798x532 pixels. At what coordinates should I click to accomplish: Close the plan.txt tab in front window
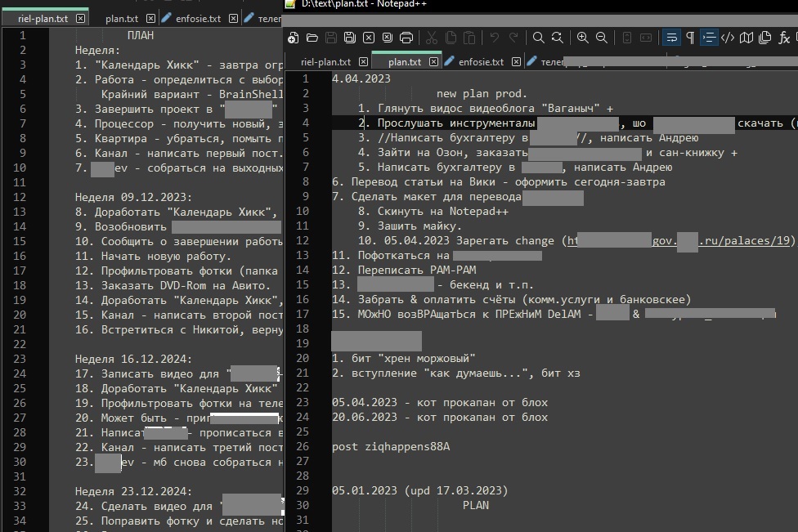click(x=433, y=62)
